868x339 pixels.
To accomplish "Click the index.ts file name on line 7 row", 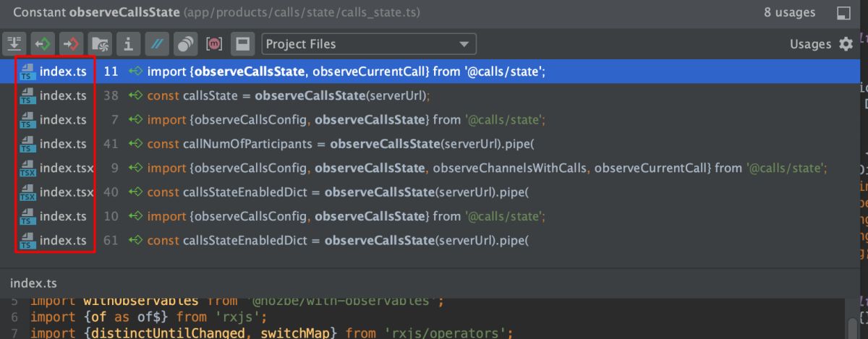I will tap(63, 119).
